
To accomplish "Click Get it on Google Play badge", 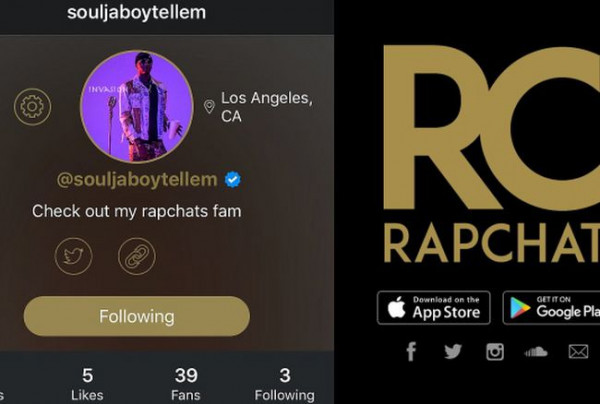I will (551, 308).
